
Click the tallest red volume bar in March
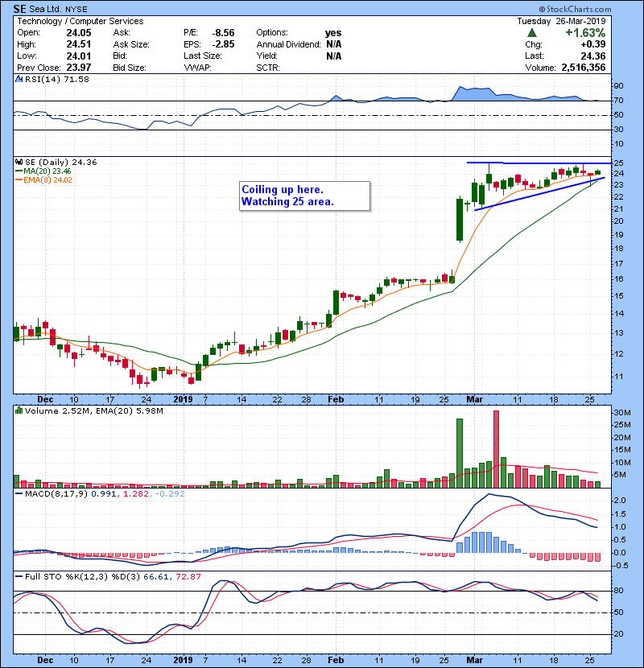496,449
